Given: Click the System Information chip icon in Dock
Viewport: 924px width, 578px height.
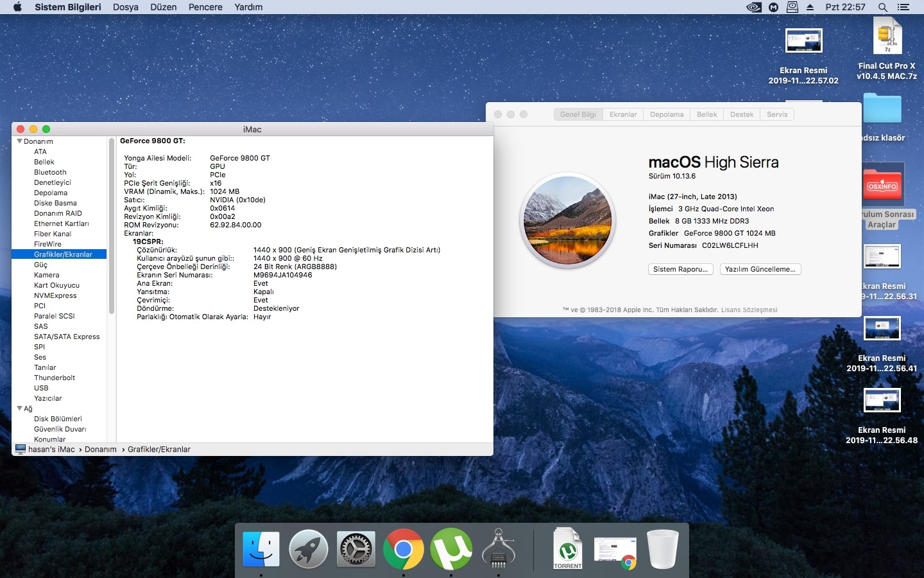Looking at the screenshot, I should click(499, 550).
